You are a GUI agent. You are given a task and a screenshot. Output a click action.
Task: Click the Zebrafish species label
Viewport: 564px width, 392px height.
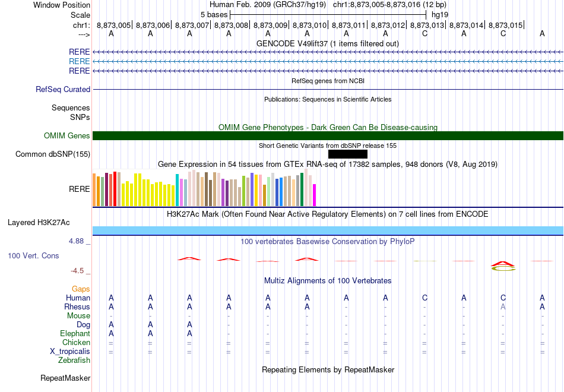tap(74, 361)
